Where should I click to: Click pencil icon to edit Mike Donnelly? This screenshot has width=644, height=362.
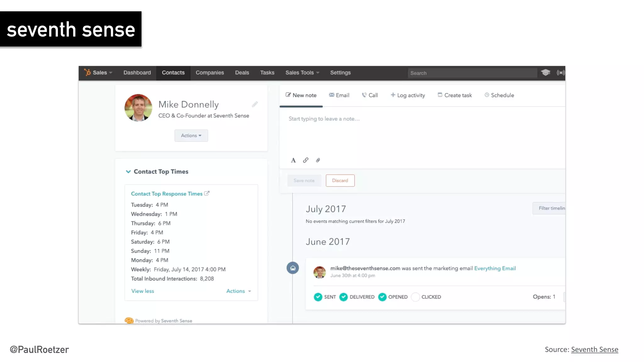click(x=255, y=104)
